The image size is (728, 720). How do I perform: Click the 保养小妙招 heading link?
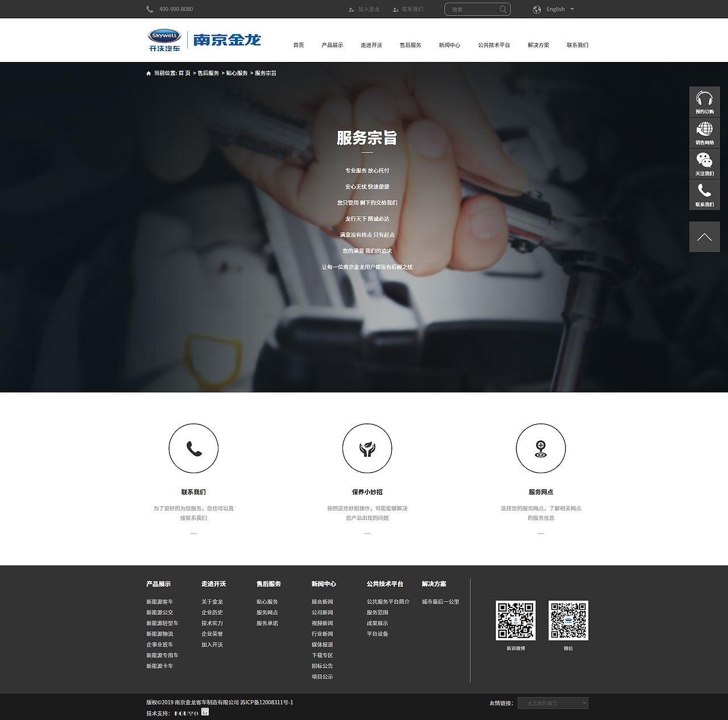click(x=367, y=492)
